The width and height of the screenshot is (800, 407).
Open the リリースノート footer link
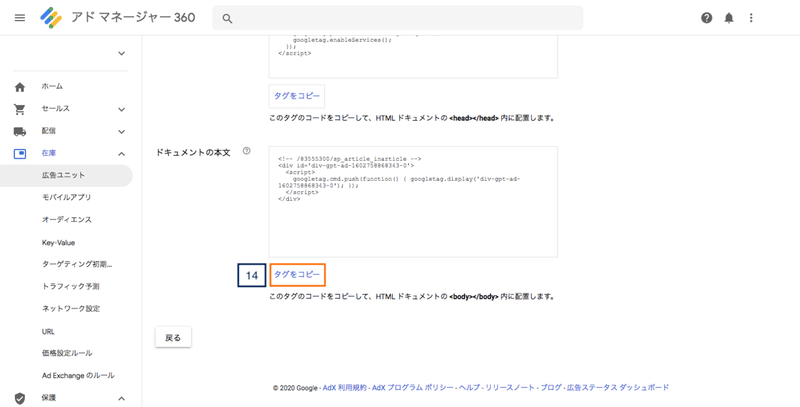coord(510,388)
